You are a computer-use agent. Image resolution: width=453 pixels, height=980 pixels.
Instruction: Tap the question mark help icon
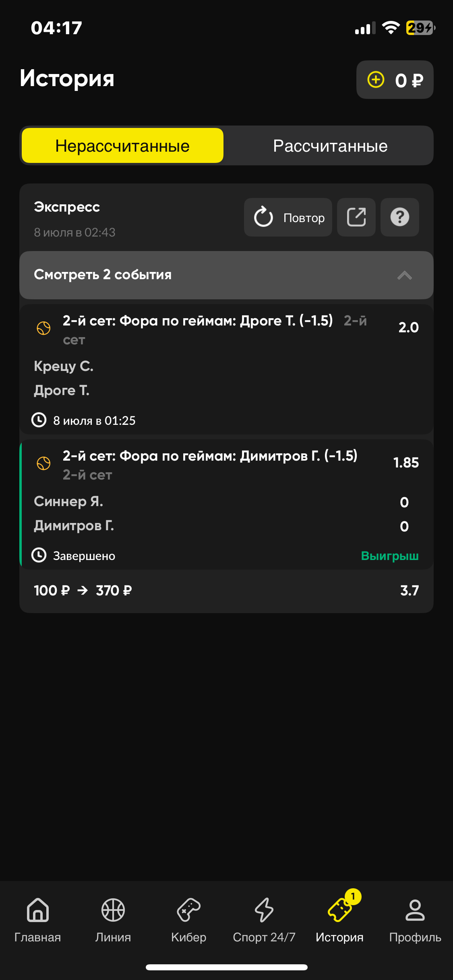(399, 217)
